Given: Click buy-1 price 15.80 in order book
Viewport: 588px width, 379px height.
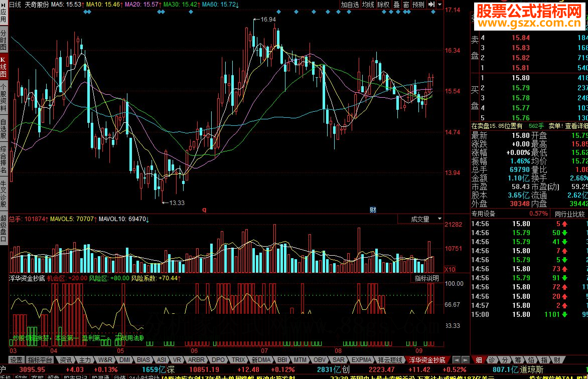Looking at the screenshot, I should [x=520, y=78].
